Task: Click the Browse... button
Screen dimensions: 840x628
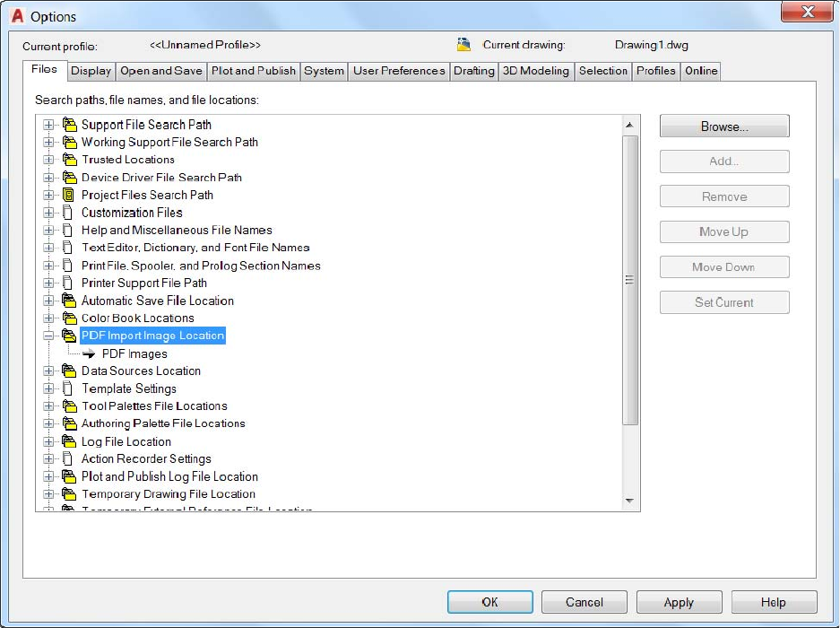Action: click(724, 126)
